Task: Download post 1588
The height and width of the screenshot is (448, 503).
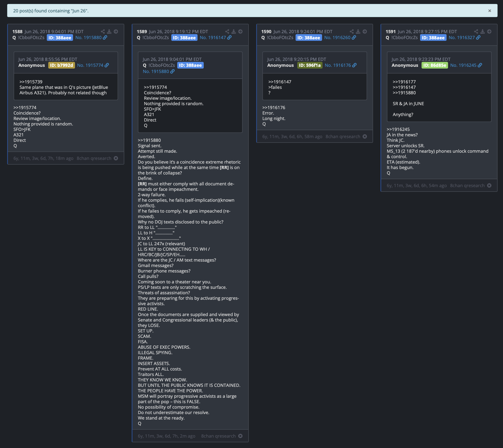Action: click(109, 31)
